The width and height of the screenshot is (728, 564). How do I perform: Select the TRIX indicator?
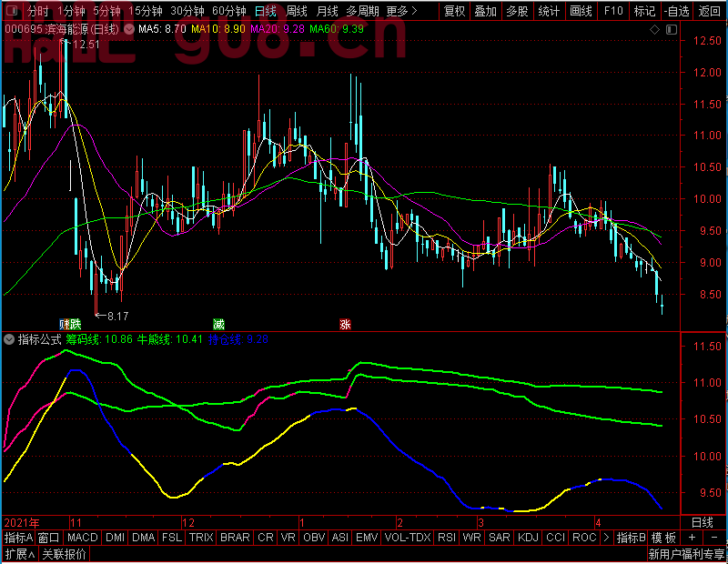[201, 538]
